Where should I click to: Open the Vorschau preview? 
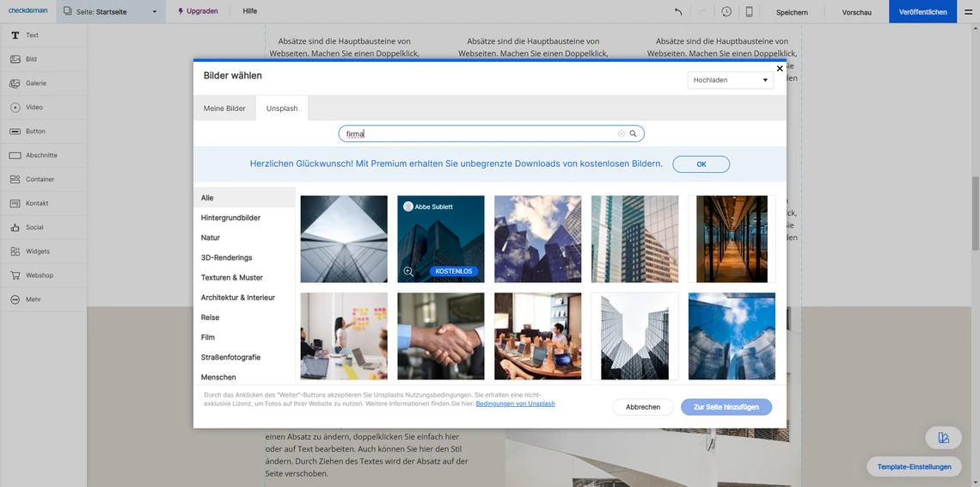pyautogui.click(x=856, y=12)
